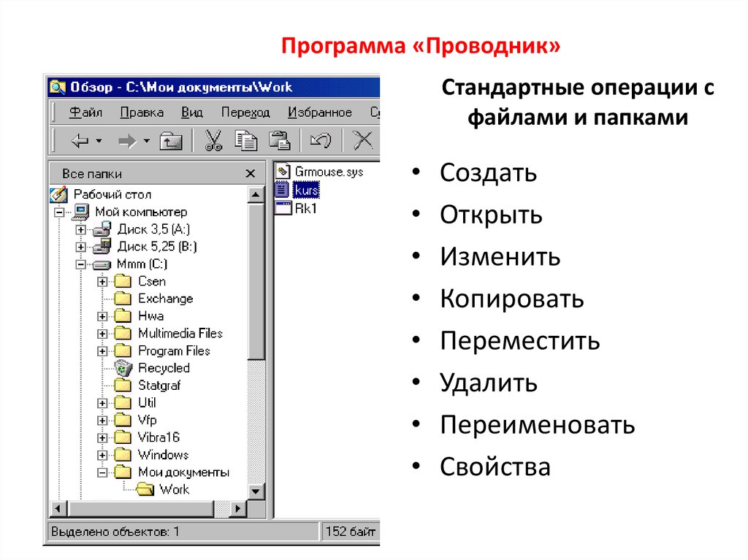Click folder tree scroll down arrow
The image size is (748, 560).
click(x=256, y=491)
